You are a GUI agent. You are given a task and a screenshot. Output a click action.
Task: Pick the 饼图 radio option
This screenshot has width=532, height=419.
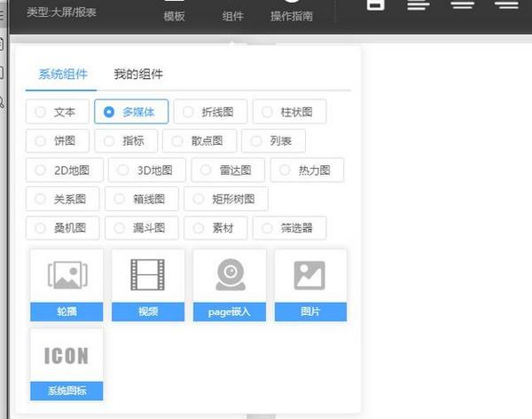[57, 140]
